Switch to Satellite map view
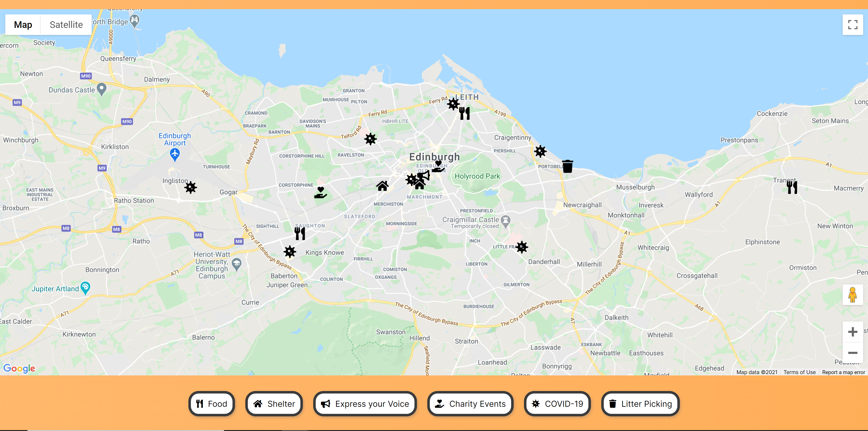This screenshot has height=431, width=868. click(x=66, y=25)
